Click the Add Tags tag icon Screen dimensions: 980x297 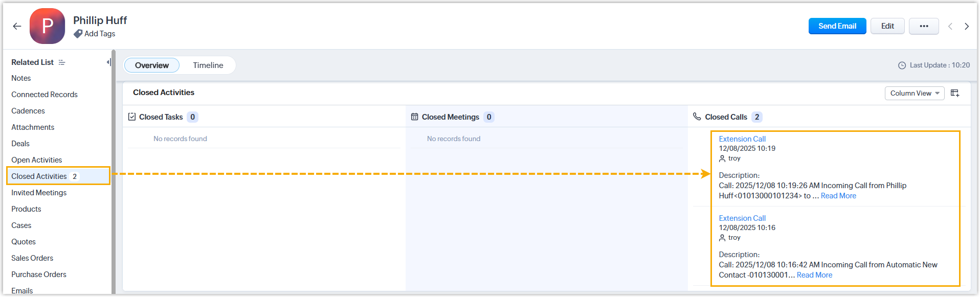(78, 34)
